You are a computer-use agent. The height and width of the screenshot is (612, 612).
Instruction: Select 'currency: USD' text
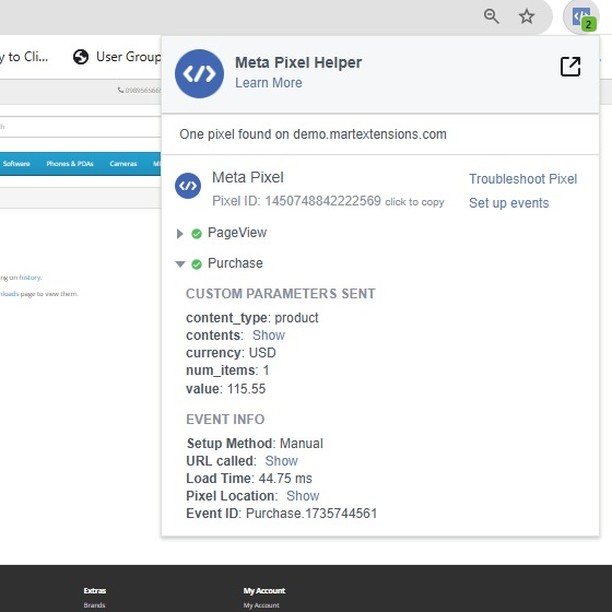coord(231,353)
